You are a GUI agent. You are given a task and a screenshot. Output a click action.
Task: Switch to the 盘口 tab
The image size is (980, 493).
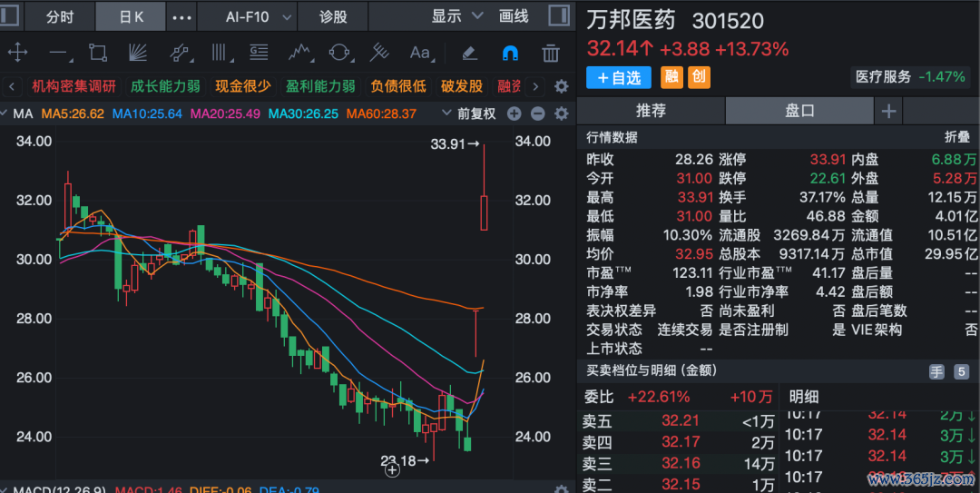799,111
